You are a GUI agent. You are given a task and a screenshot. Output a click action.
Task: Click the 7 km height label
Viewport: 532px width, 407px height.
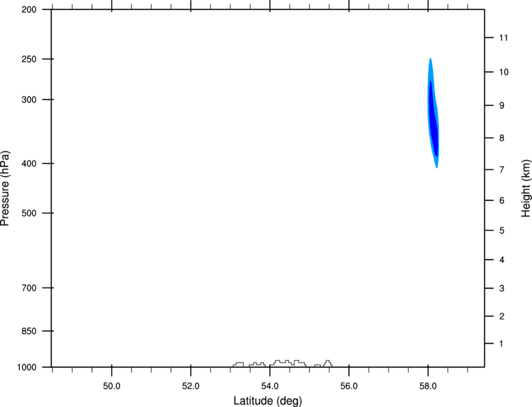502,169
